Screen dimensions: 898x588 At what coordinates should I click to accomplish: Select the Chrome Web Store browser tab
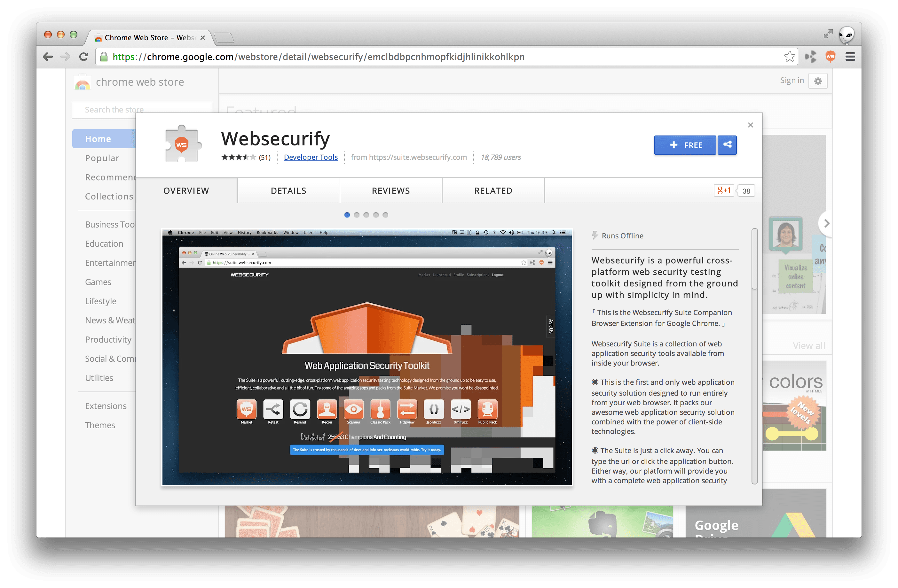coord(149,38)
